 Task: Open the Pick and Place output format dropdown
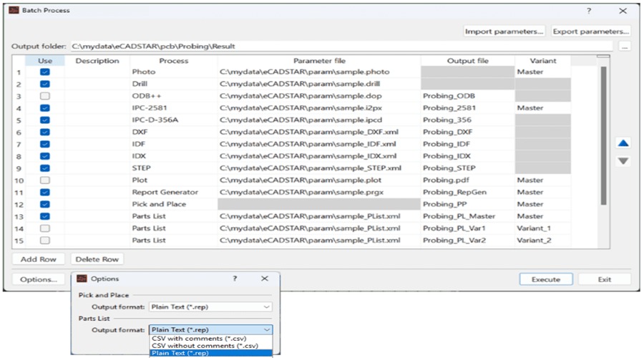tap(210, 306)
